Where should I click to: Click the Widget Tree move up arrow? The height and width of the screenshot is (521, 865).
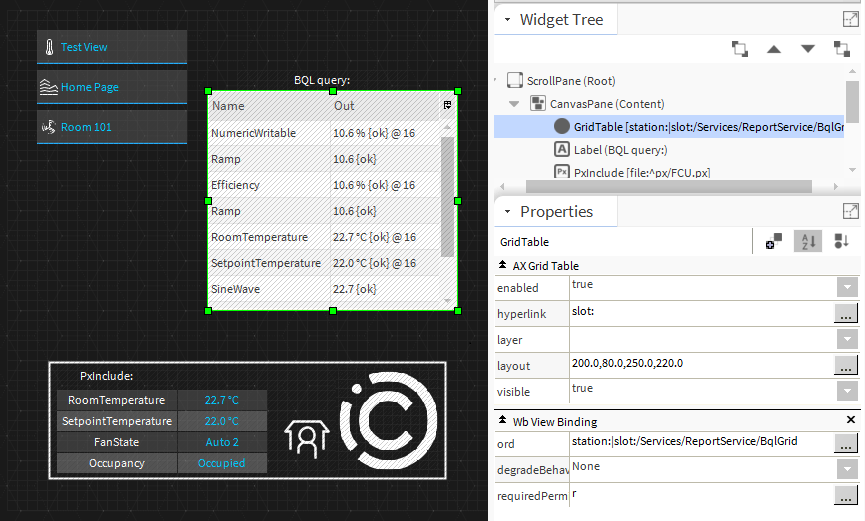773,48
